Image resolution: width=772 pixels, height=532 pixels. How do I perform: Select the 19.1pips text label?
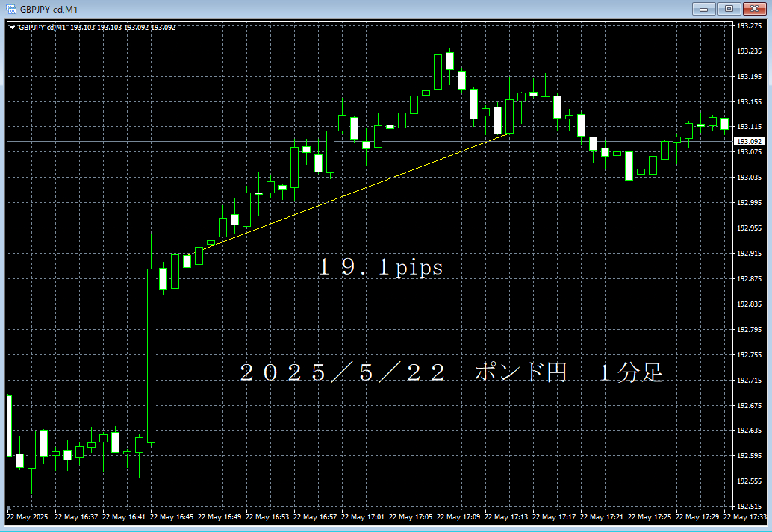pos(380,268)
